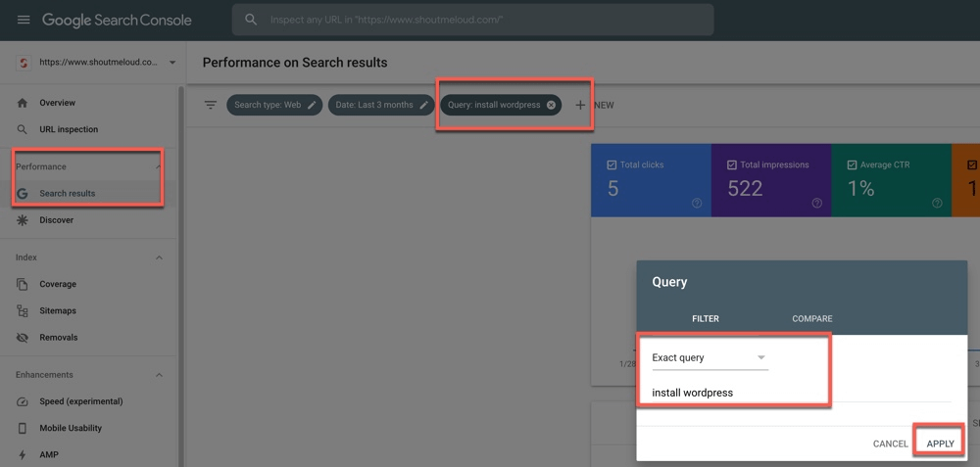Viewport: 980px width, 467px height.
Task: Click help icon on Average CTR card
Action: coord(937,203)
